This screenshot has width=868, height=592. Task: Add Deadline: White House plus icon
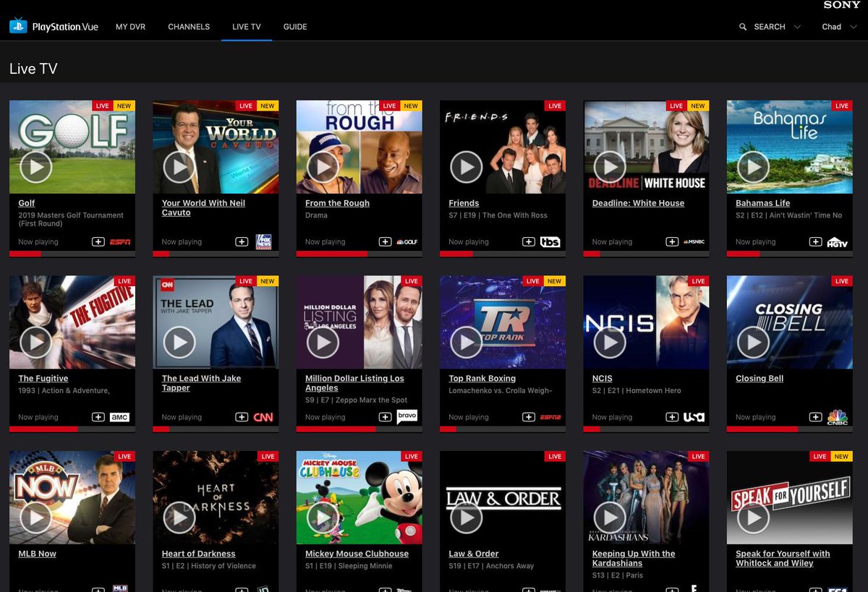click(x=672, y=241)
